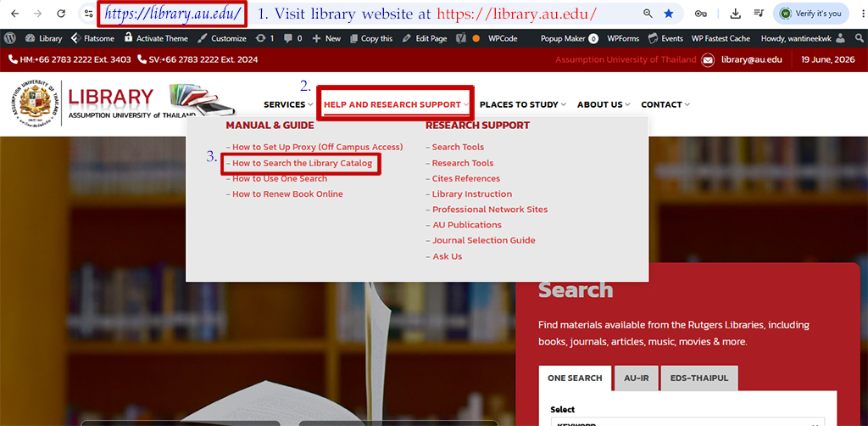
Task: Click the Assumption University of Thailand link
Action: 626,59
